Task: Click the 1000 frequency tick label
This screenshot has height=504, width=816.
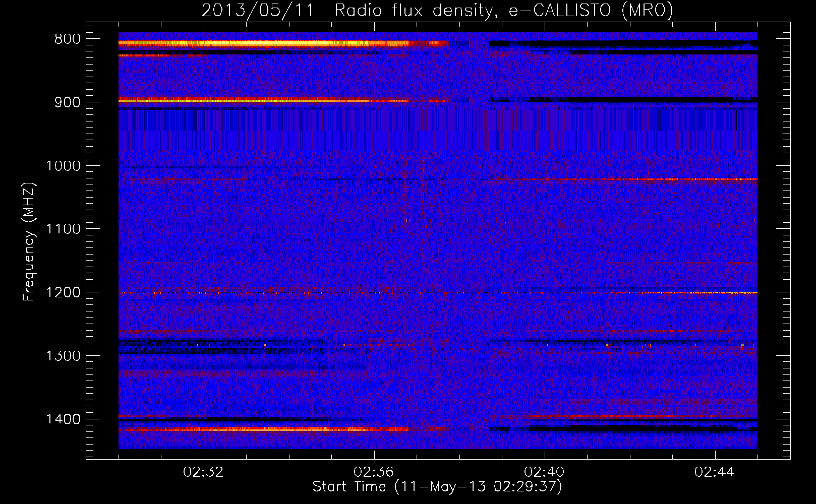Action: [64, 166]
